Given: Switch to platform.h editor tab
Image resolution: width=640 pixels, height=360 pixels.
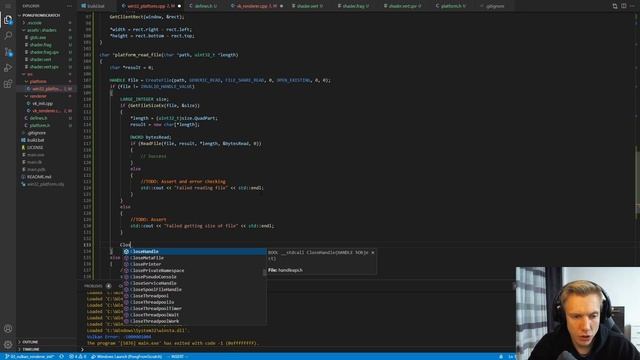Looking at the screenshot, I should click(x=453, y=6).
